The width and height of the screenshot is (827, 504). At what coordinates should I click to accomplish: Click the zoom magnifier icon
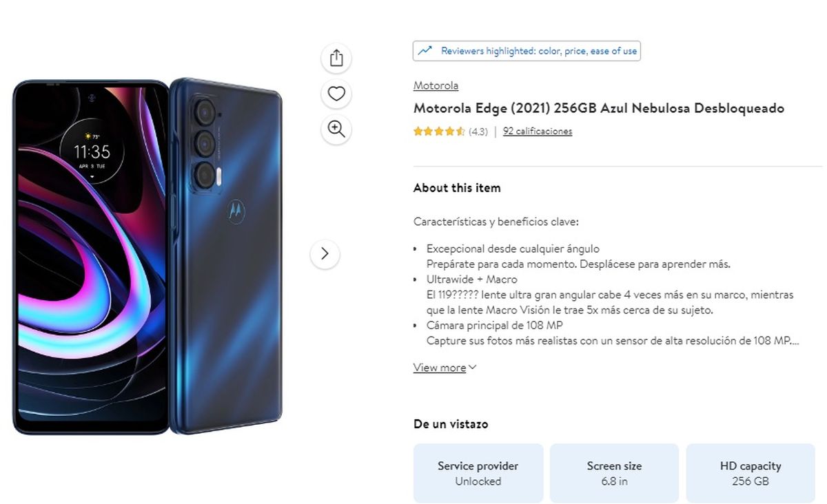point(336,129)
